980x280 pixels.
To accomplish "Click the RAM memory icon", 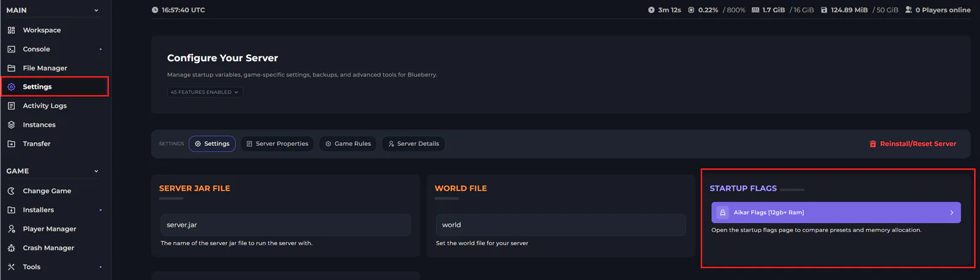I will (755, 10).
